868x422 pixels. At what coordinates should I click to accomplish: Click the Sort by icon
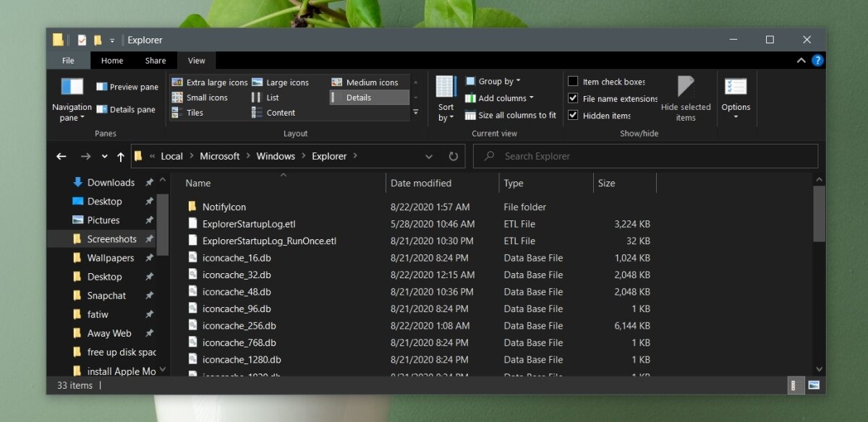(x=446, y=88)
